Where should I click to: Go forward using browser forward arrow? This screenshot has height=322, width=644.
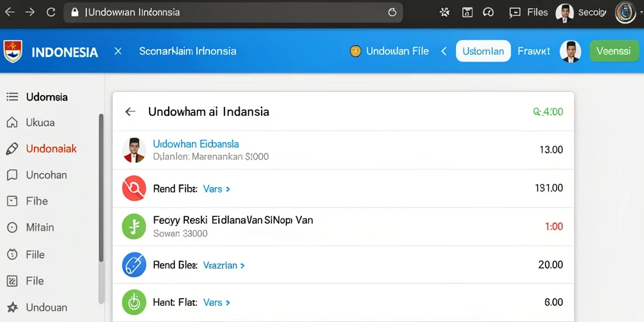tap(30, 13)
